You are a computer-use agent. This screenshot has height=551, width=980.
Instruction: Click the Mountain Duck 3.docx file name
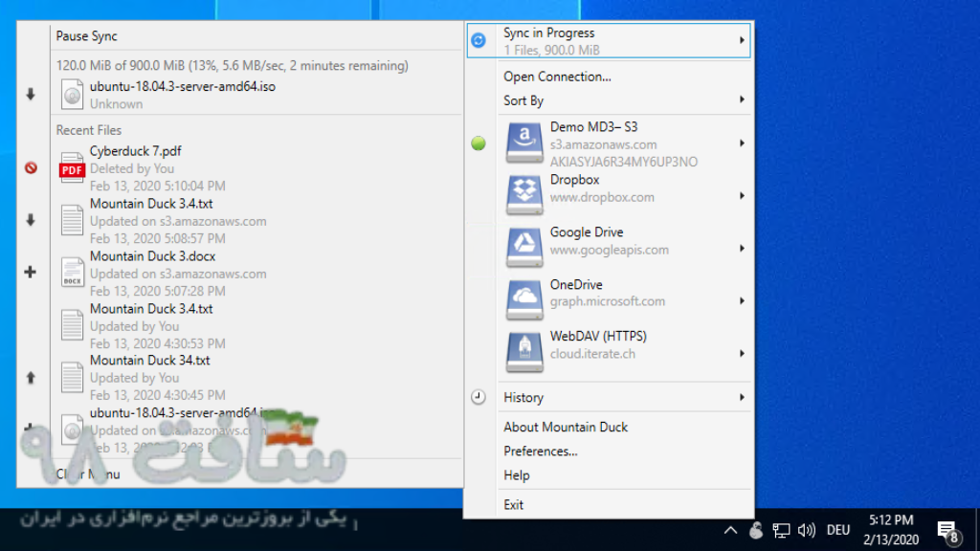pos(152,256)
